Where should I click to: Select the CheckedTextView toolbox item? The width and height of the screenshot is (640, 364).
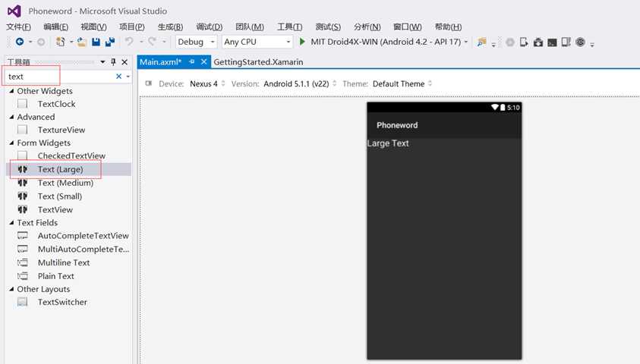coord(71,155)
